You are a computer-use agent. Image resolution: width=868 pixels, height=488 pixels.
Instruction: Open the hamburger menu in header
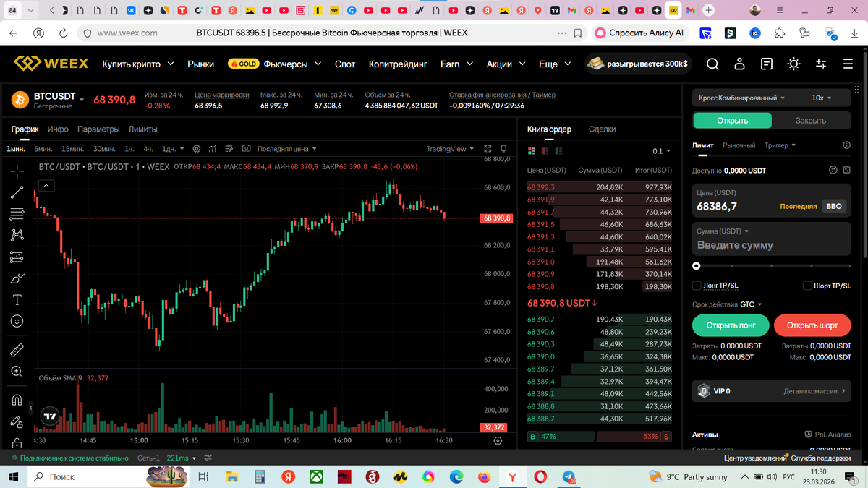tap(848, 64)
